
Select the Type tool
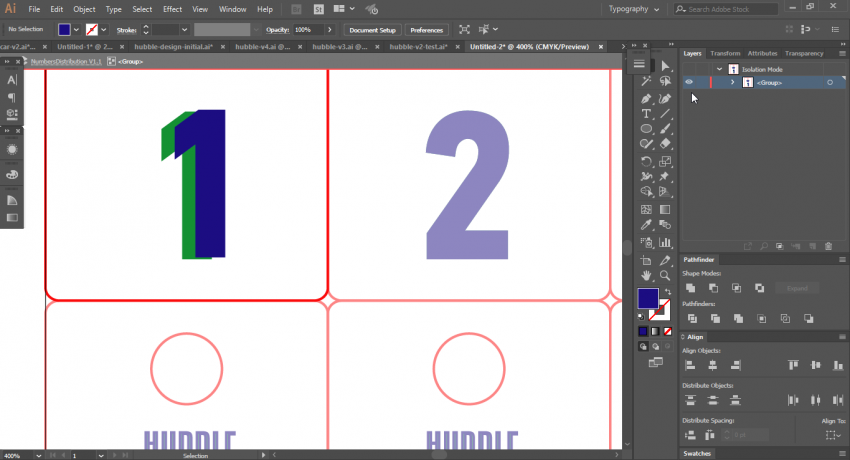647,114
